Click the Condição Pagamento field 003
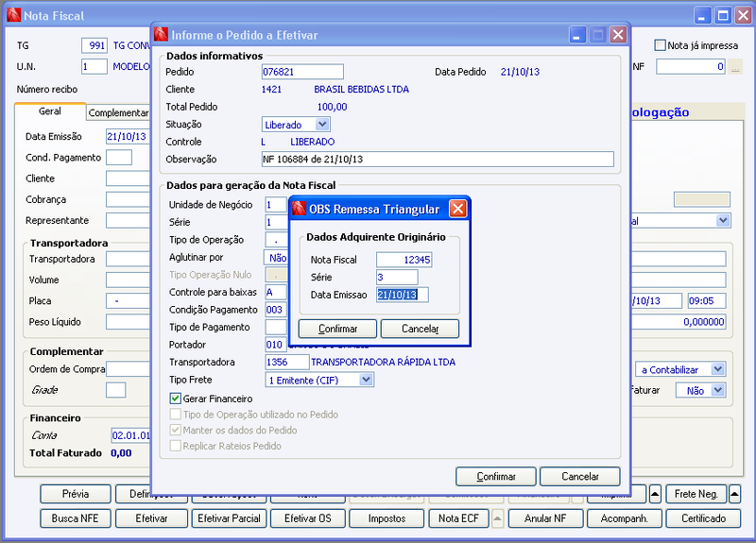This screenshot has width=756, height=543. tap(276, 310)
